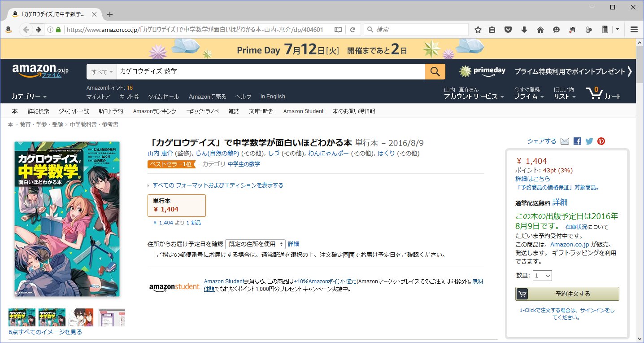Expand the カテゴリー menu
Image resolution: width=644 pixels, height=343 pixels.
29,97
